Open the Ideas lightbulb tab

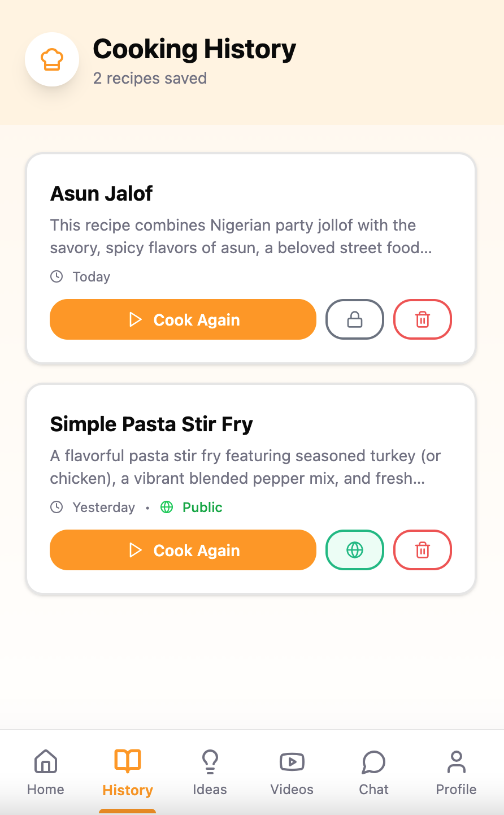(x=210, y=772)
